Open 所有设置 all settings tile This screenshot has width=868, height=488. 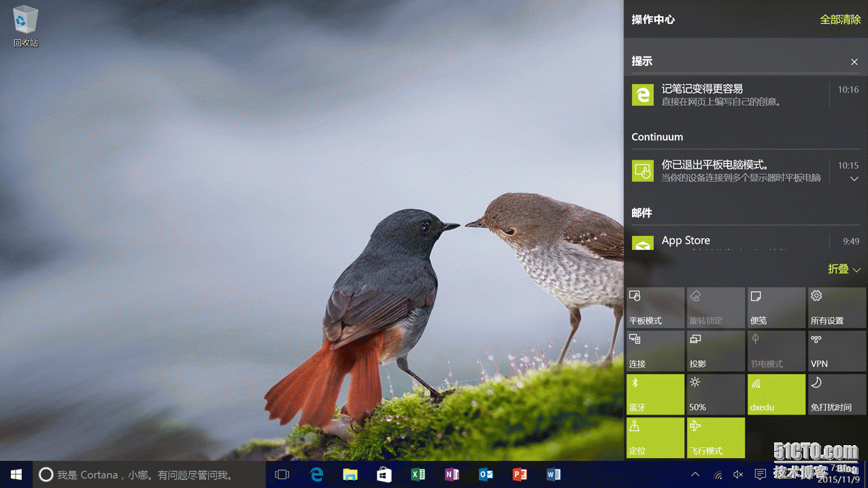click(837, 308)
